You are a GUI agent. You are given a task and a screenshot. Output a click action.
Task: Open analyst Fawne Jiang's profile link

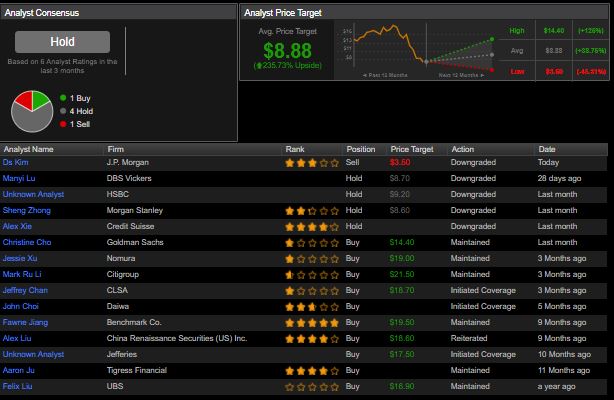[x=25, y=322]
